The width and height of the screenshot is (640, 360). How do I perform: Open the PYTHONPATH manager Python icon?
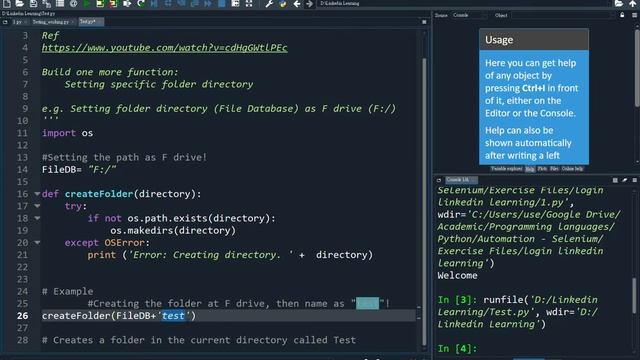[282, 3]
